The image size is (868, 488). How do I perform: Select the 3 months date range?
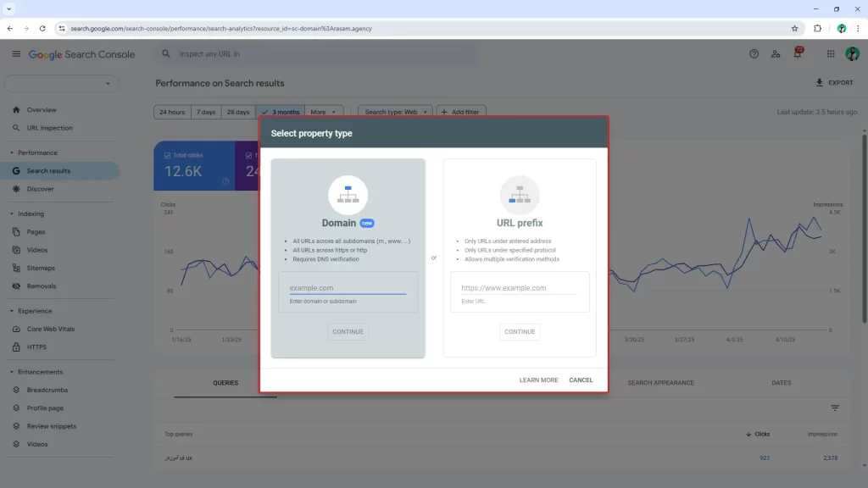click(x=280, y=112)
